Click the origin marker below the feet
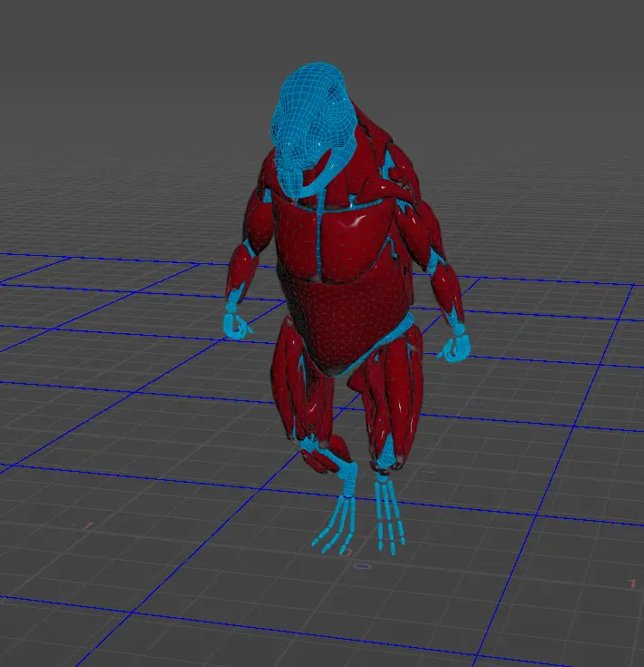This screenshot has height=667, width=644. [x=362, y=566]
